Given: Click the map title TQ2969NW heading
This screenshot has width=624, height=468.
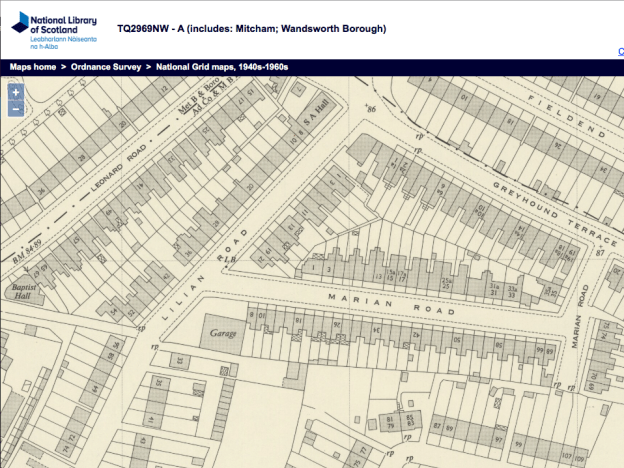Looking at the screenshot, I should click(x=251, y=29).
